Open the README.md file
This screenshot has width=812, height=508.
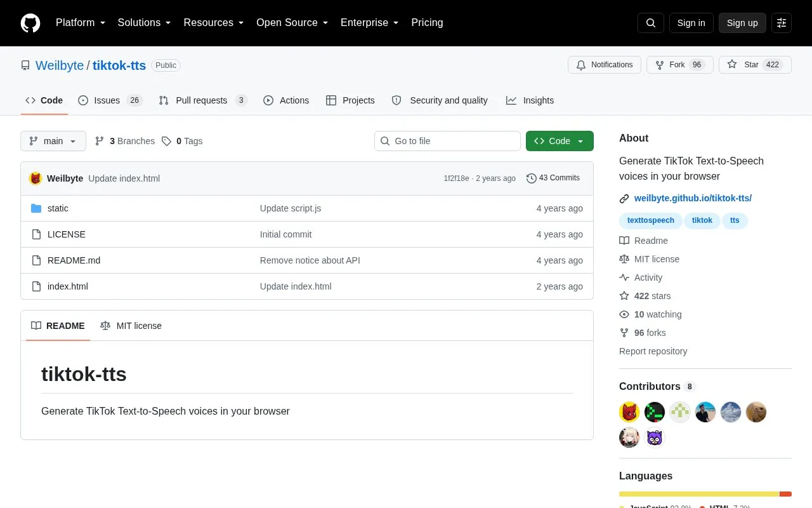pos(74,260)
